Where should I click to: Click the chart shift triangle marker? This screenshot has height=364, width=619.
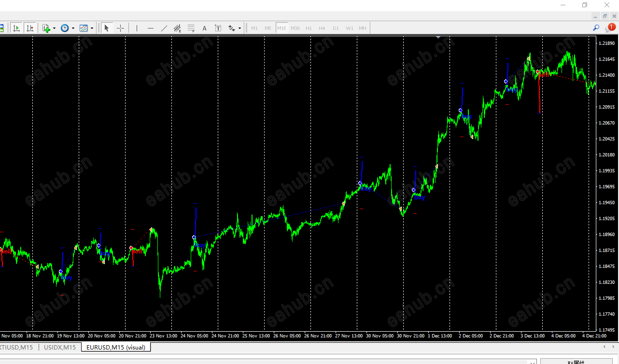tap(438, 37)
